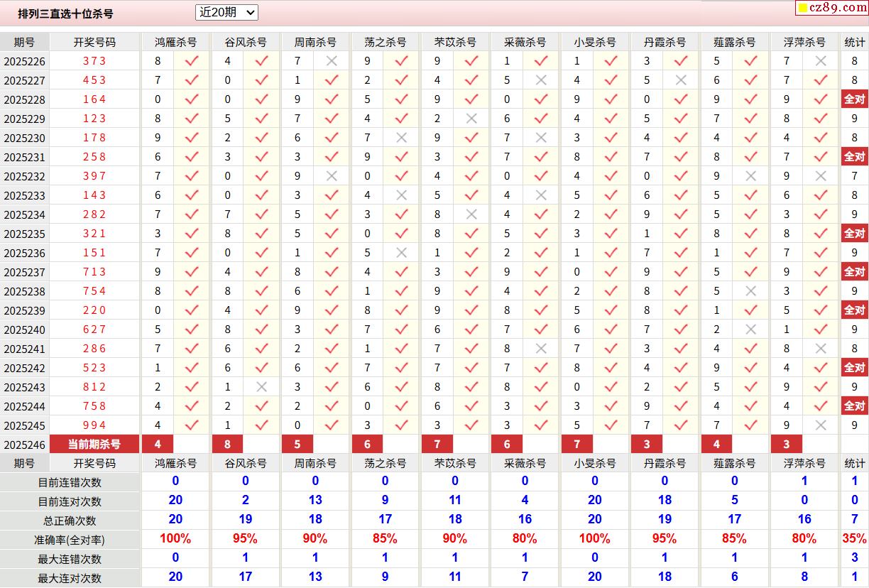Click the draw number 220 for period 2025239
869x588 pixels.
point(94,310)
